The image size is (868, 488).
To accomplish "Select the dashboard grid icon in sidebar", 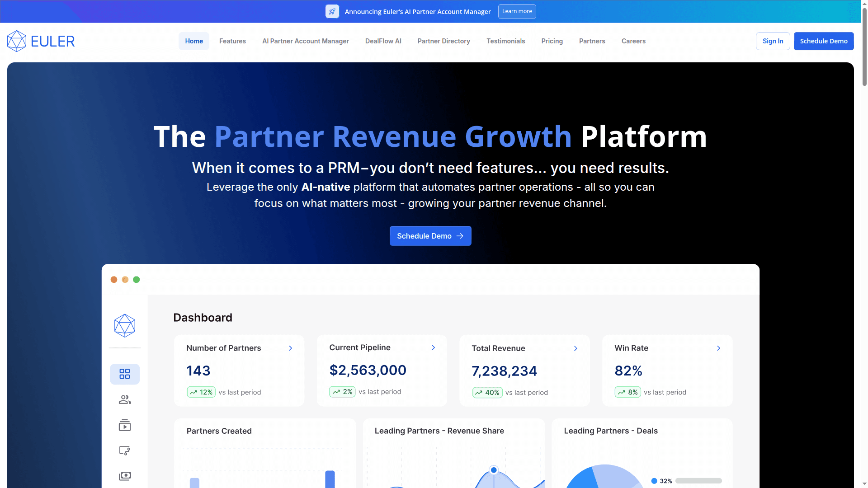I will (x=125, y=374).
